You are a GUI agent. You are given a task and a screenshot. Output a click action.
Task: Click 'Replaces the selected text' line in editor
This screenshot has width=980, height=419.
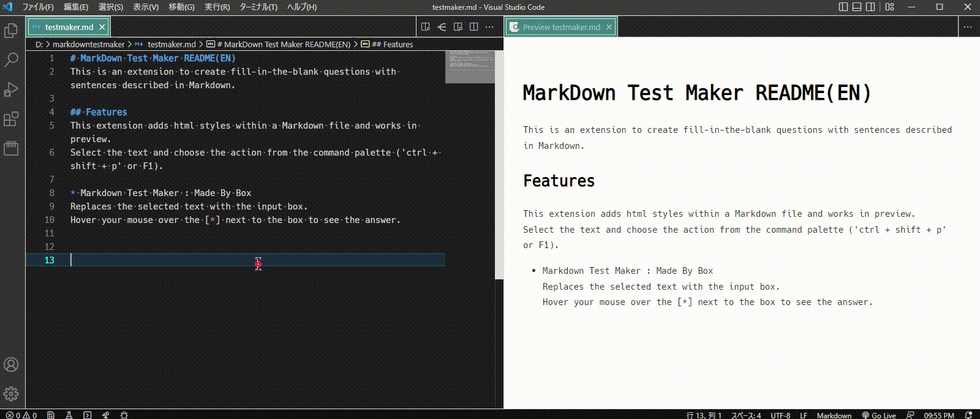pos(189,206)
